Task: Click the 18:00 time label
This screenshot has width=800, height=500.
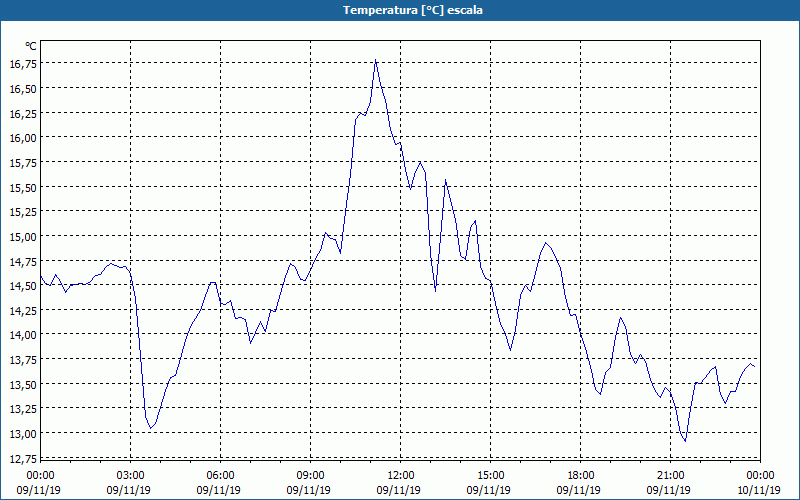Action: click(581, 476)
